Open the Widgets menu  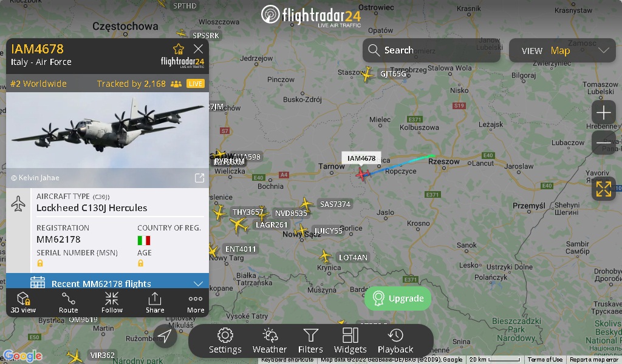[350, 340]
